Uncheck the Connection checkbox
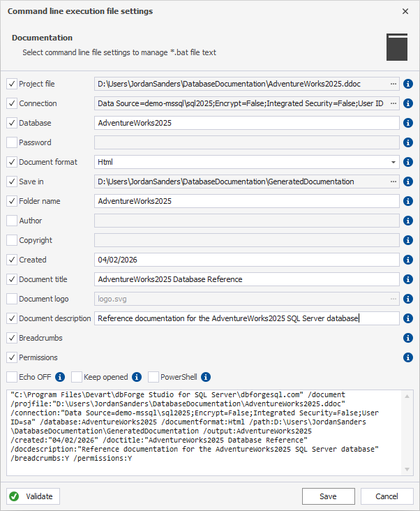Screen dimensions: 420x511 pyautogui.click(x=12, y=103)
